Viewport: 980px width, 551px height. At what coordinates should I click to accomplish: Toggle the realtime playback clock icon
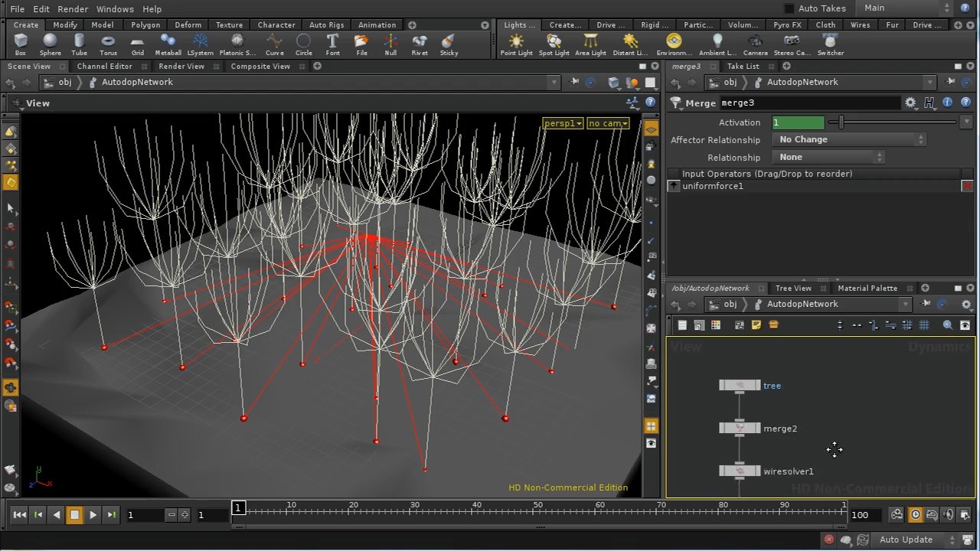[x=916, y=514]
